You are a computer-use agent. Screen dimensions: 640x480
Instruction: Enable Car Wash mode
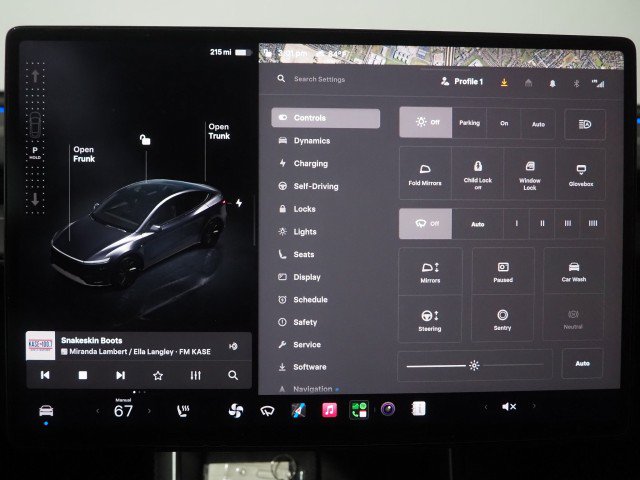pos(574,272)
